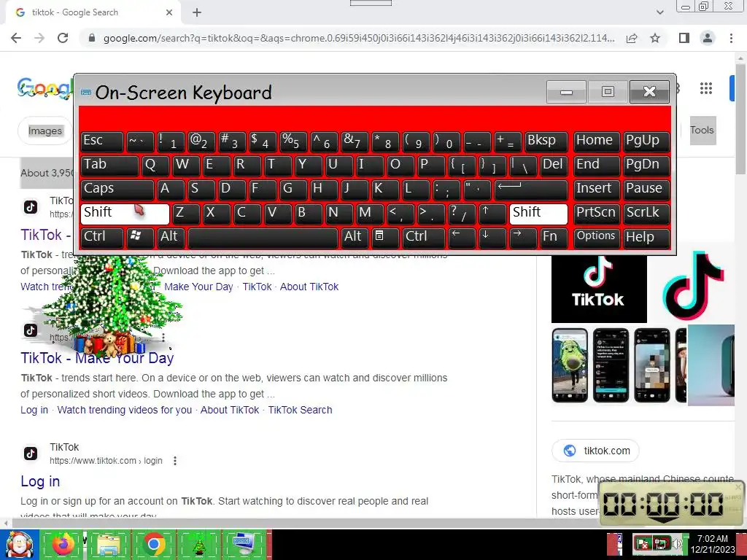This screenshot has width=747, height=560.
Task: Click the volume icon in system tray
Action: pyautogui.click(x=678, y=543)
